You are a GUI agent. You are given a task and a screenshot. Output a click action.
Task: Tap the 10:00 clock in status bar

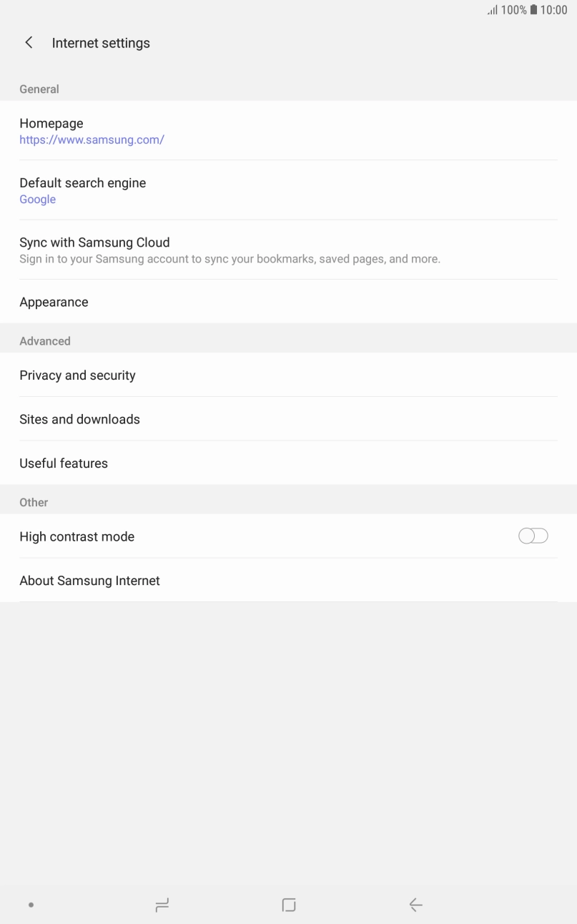click(554, 10)
